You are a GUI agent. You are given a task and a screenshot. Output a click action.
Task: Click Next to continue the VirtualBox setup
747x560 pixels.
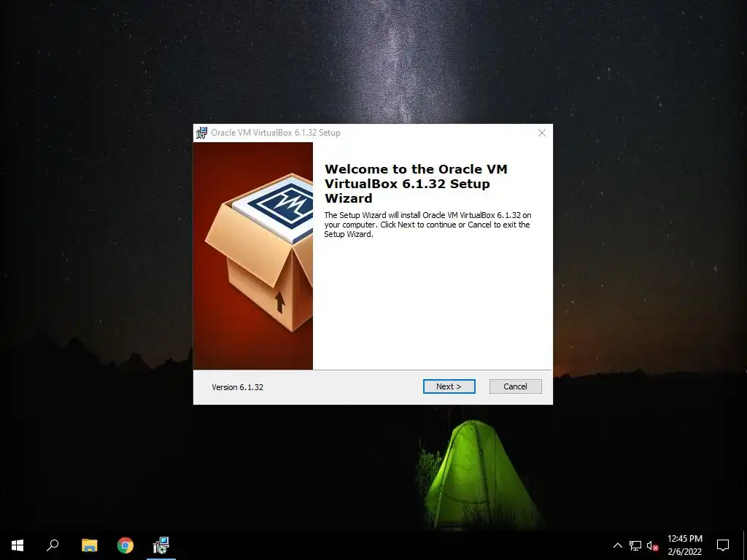(449, 386)
